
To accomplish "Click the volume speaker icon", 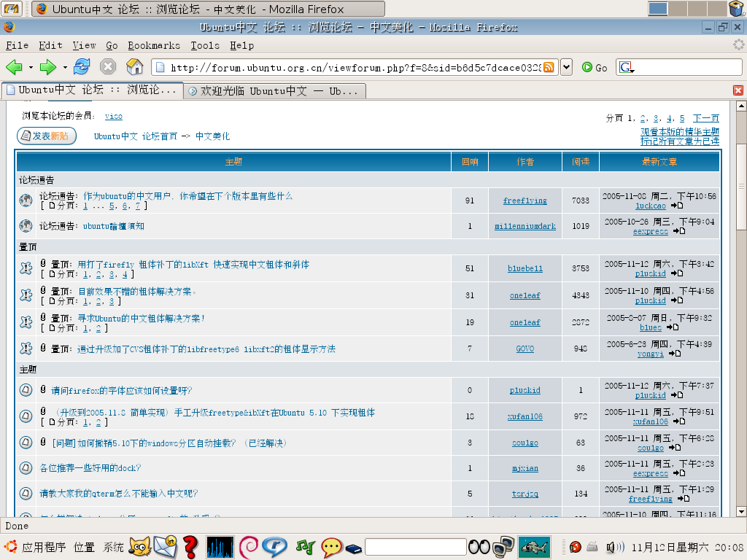I will [615, 547].
